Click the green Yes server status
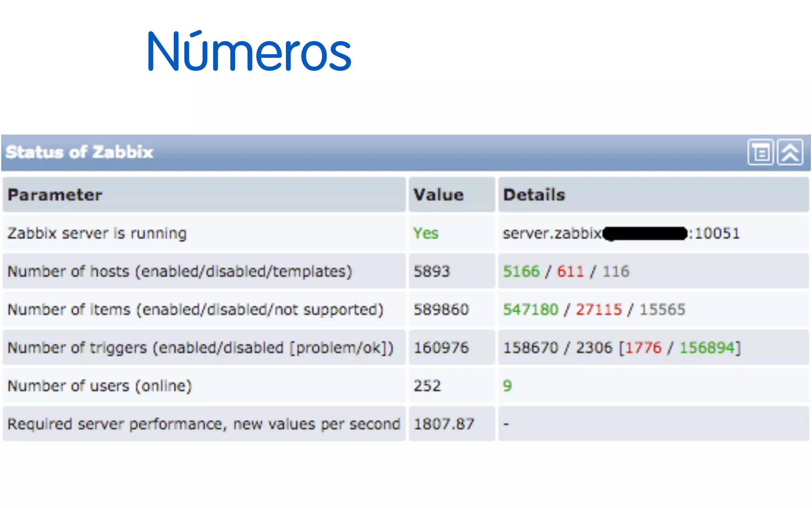Screen dimensions: 812x508 425,233
